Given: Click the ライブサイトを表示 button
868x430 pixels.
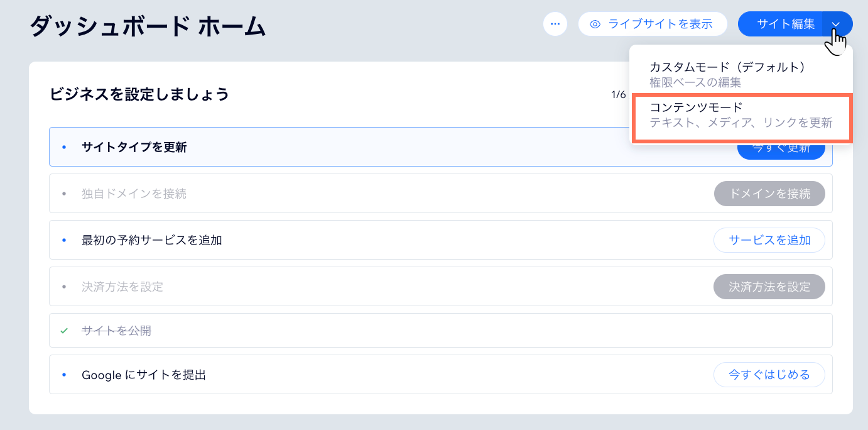Looking at the screenshot, I should pyautogui.click(x=653, y=24).
